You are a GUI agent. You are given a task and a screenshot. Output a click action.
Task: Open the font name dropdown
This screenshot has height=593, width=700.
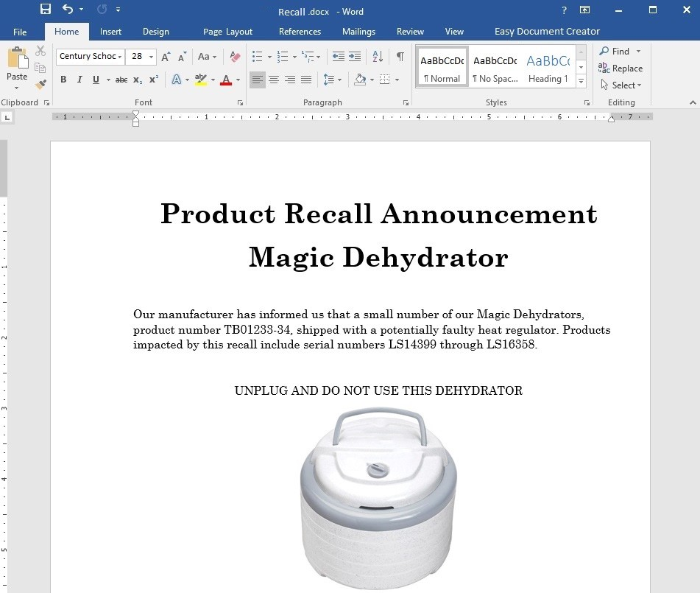(120, 57)
